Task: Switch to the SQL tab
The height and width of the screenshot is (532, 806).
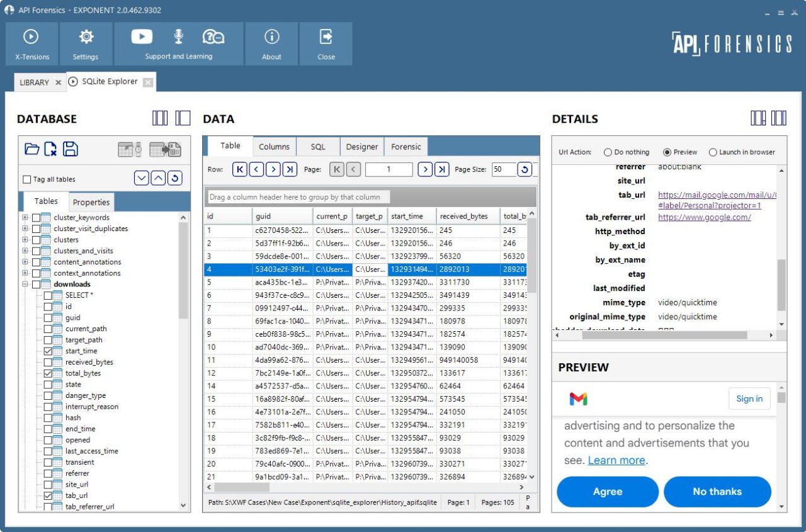Action: pos(317,146)
